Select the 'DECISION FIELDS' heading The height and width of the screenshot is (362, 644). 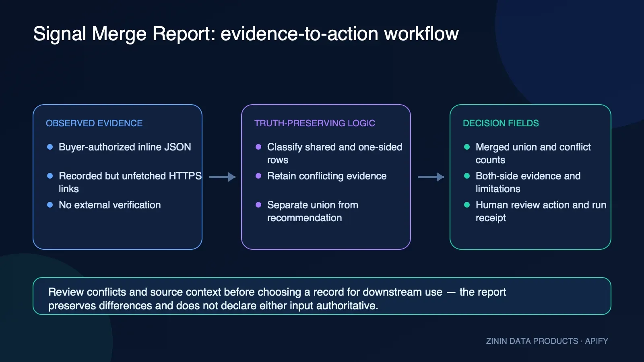[x=501, y=123]
